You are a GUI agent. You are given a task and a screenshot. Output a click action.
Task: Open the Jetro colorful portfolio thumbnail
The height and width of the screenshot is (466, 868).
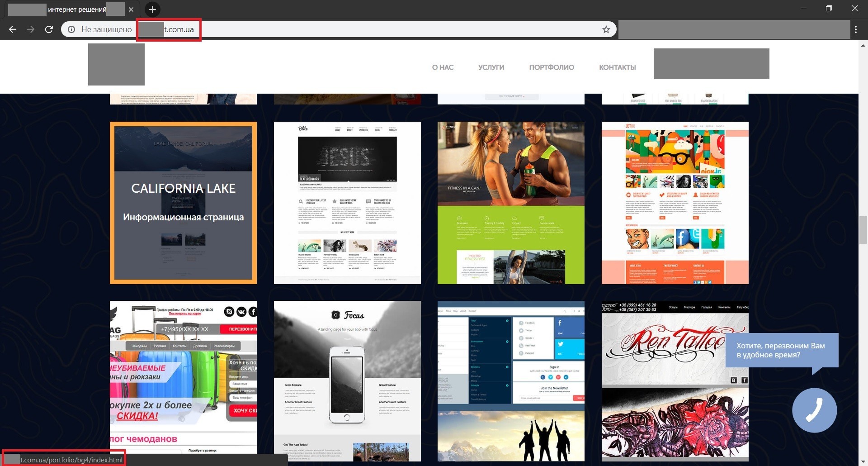click(675, 203)
